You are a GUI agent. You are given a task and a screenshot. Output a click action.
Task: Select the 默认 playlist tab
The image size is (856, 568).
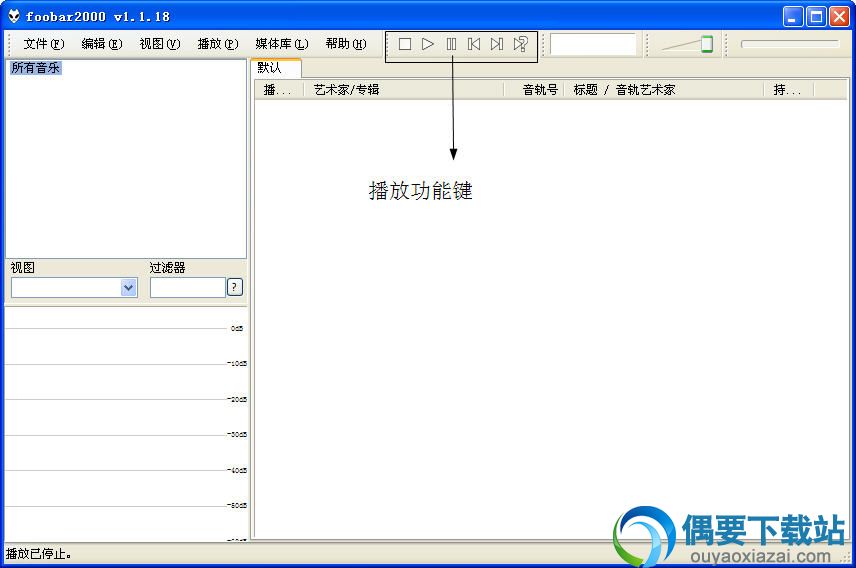tap(276, 68)
